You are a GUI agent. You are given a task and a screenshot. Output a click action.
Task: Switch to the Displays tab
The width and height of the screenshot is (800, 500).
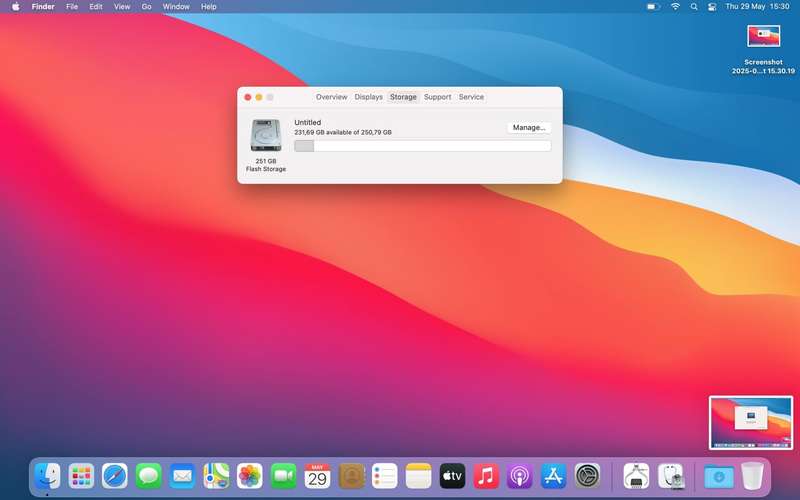click(368, 97)
